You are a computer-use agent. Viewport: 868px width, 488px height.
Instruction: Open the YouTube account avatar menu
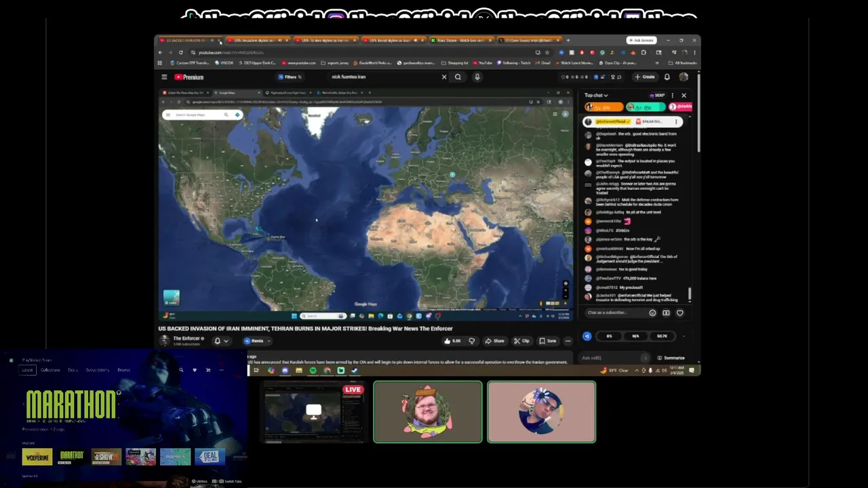[x=684, y=77]
